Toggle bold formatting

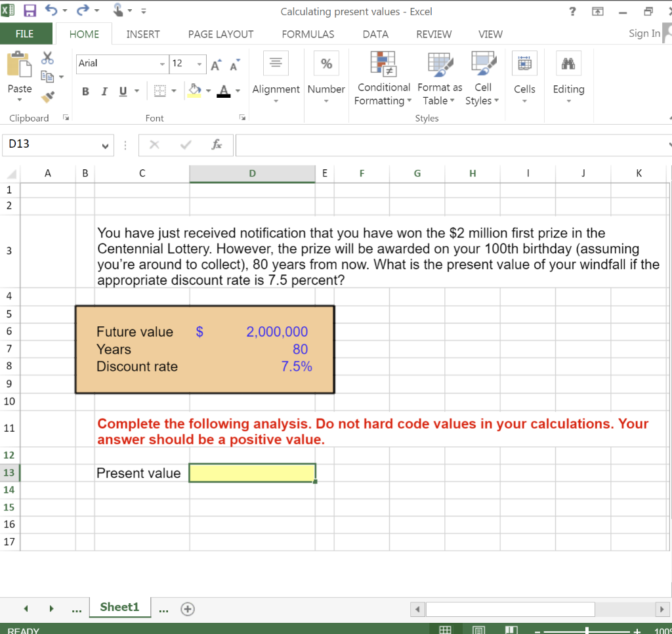click(85, 91)
